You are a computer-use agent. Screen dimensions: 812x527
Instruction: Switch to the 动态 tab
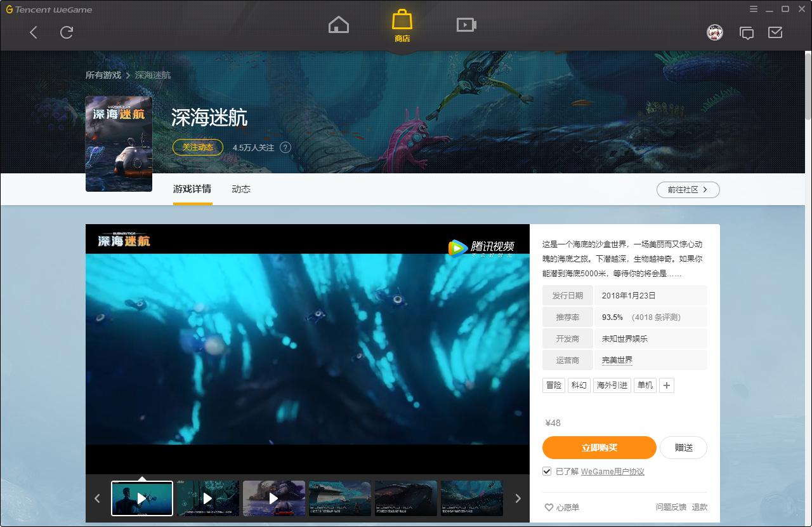pyautogui.click(x=241, y=189)
